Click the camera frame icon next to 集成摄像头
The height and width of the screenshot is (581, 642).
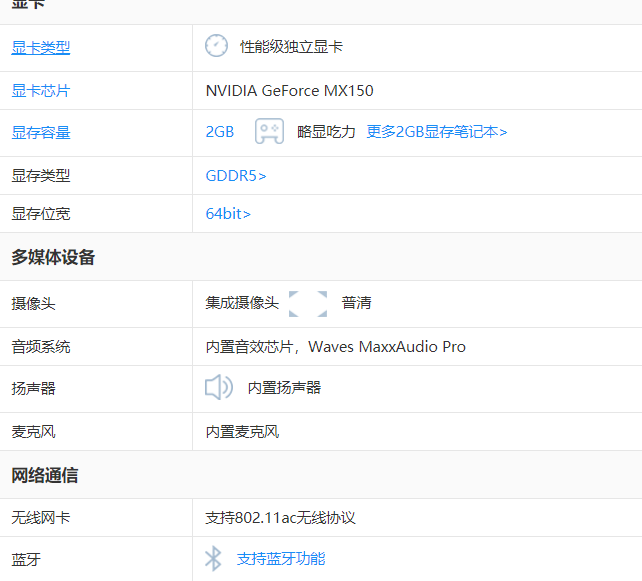click(x=308, y=304)
